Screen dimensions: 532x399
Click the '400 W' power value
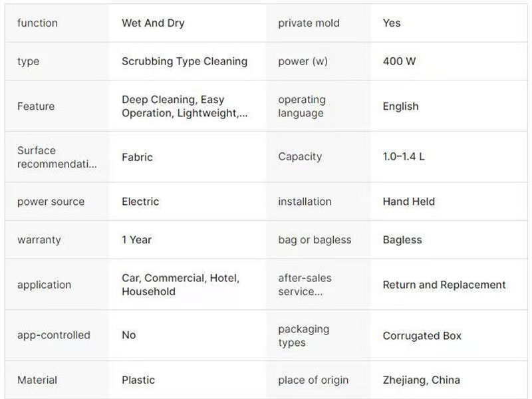coord(400,61)
